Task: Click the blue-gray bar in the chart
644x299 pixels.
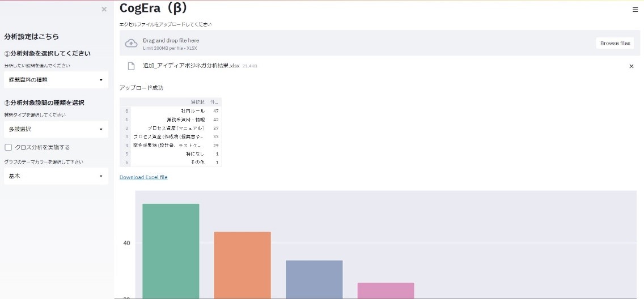Action: coord(314,279)
